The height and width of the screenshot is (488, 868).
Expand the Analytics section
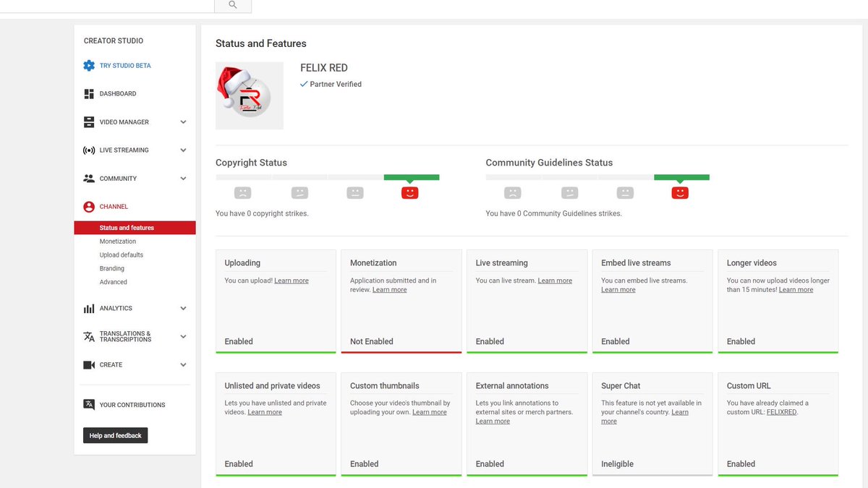pos(183,309)
